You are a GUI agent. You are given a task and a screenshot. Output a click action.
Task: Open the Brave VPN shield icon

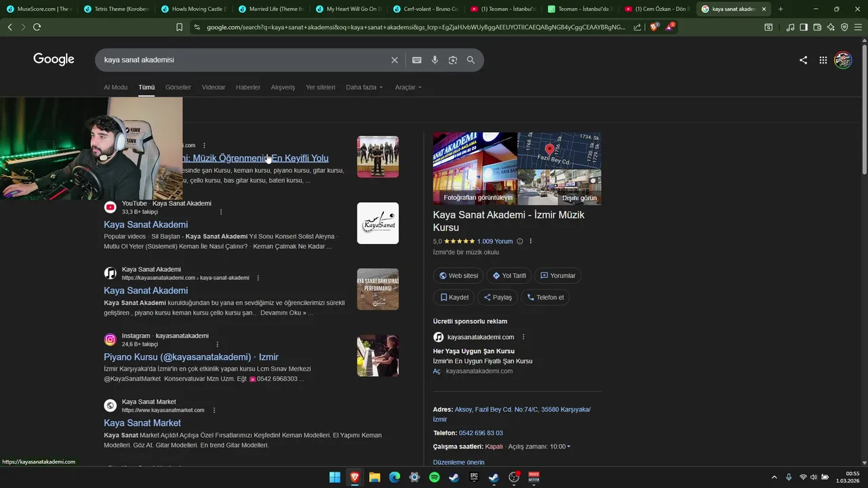844,27
